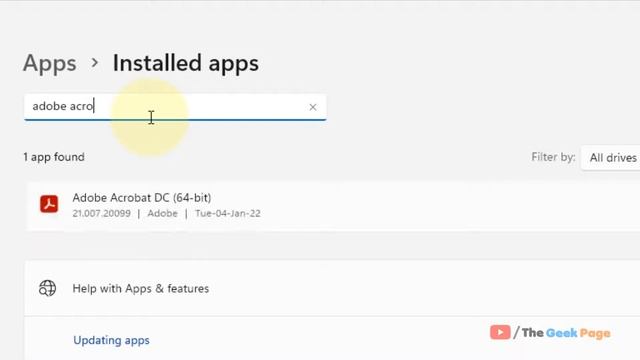Click the version number 21.007.20099
This screenshot has height=360, width=640.
click(102, 213)
